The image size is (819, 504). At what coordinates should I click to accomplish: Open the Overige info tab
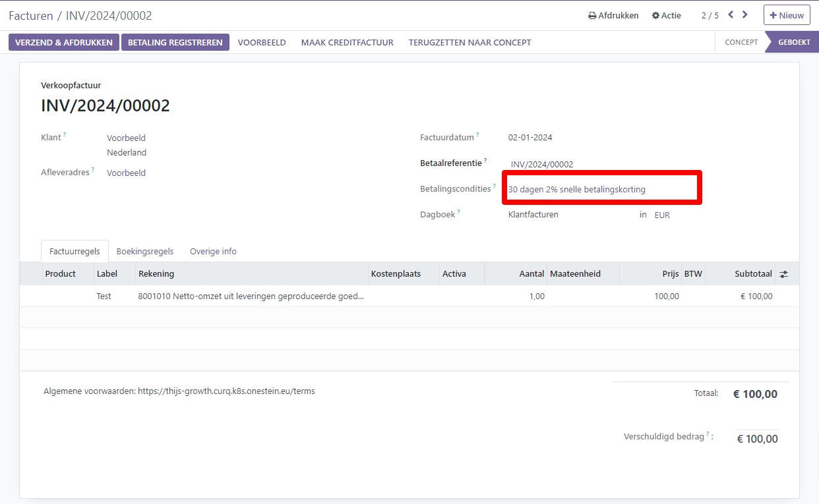click(x=213, y=251)
